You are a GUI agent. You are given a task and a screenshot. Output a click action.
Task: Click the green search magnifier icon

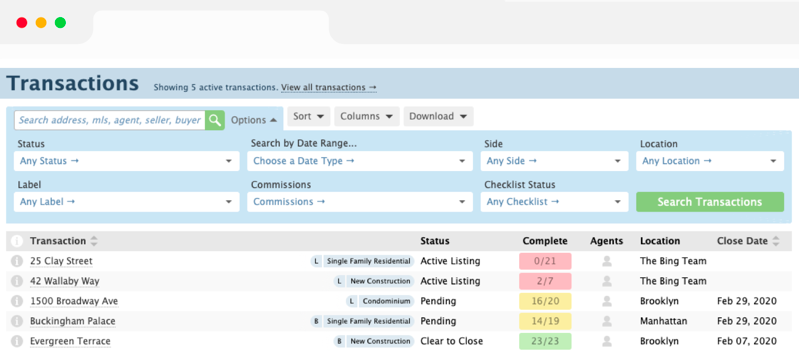click(x=215, y=120)
